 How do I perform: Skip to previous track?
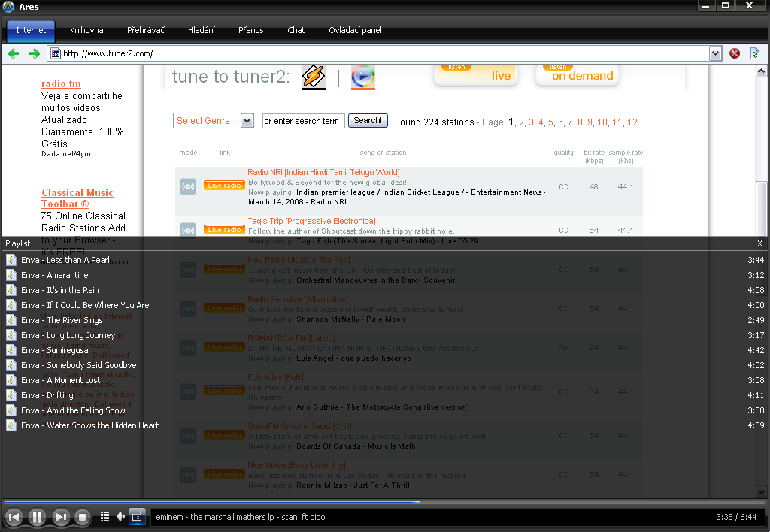(14, 517)
